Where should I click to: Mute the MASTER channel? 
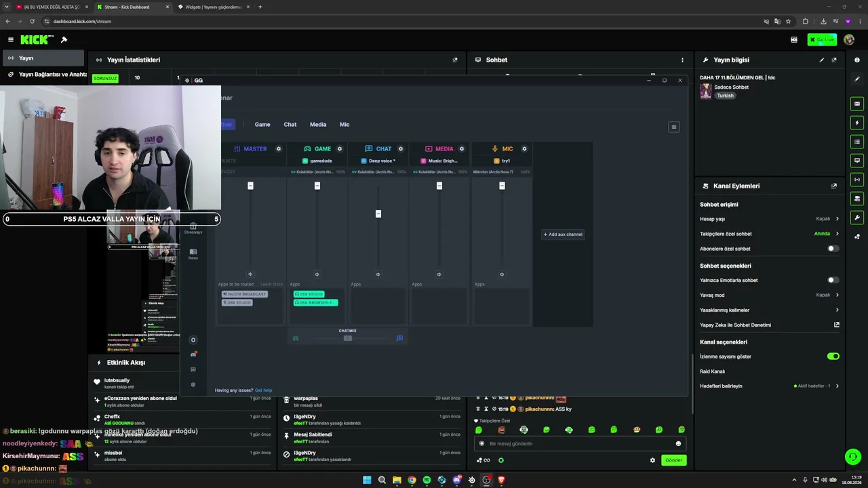pos(250,274)
